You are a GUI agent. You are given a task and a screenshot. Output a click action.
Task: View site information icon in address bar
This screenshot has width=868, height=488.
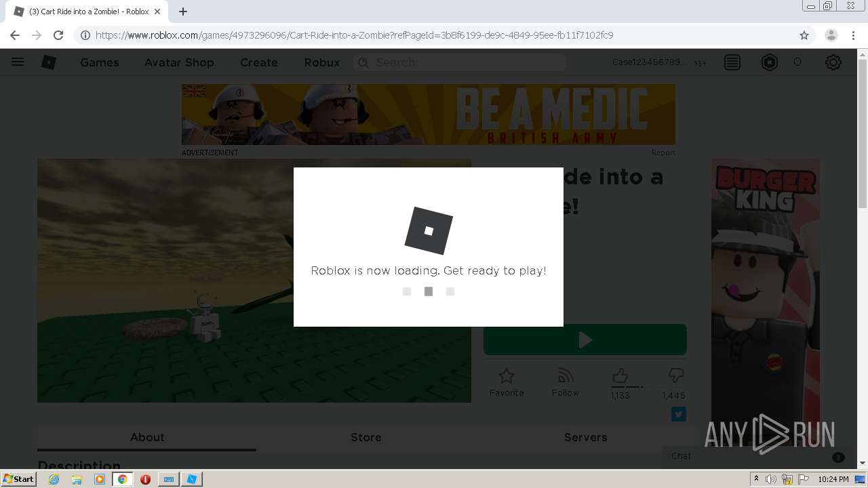(x=85, y=35)
